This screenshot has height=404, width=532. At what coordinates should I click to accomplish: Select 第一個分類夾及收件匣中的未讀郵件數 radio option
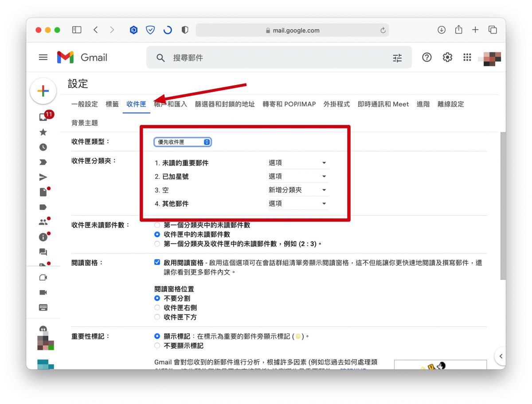[157, 244]
